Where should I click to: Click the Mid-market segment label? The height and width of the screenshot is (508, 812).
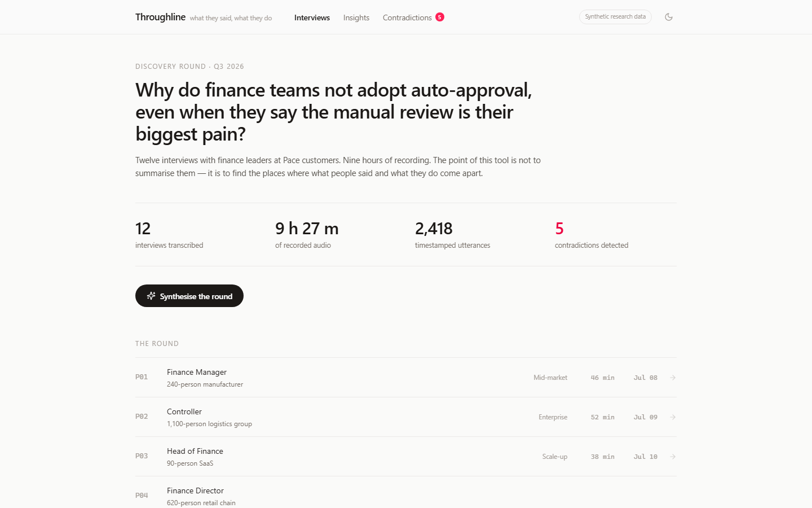point(550,378)
